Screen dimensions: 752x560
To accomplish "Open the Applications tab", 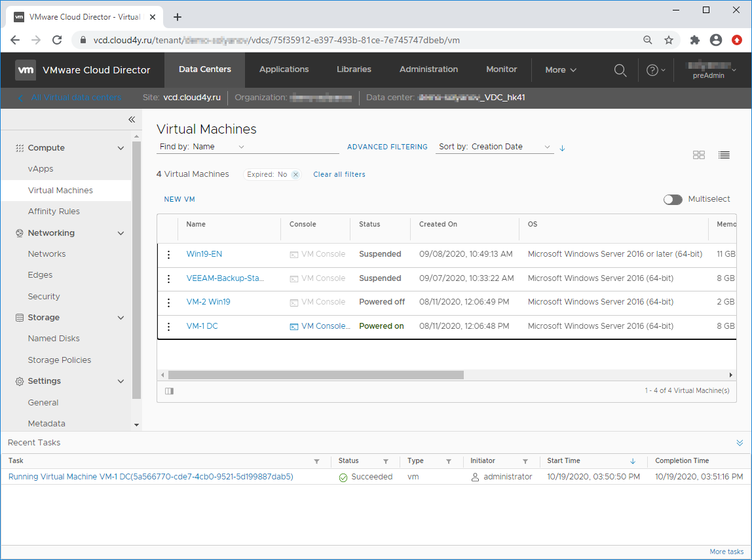I will pos(284,69).
